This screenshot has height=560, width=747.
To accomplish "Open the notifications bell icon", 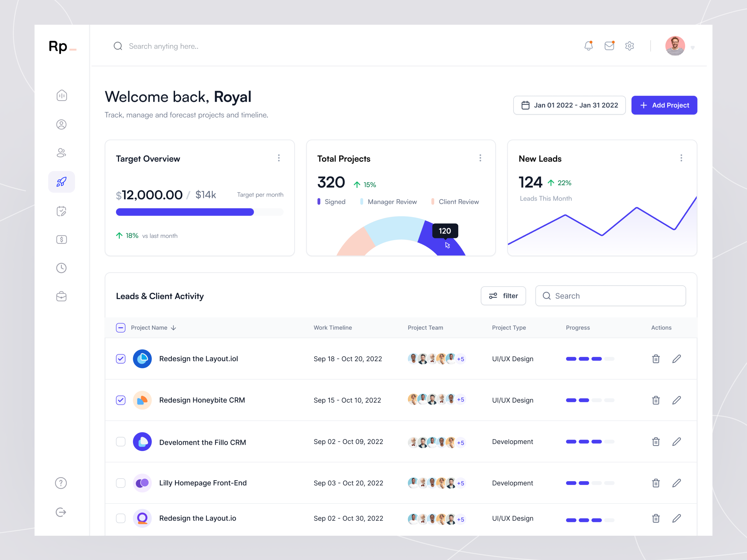I will (x=589, y=45).
